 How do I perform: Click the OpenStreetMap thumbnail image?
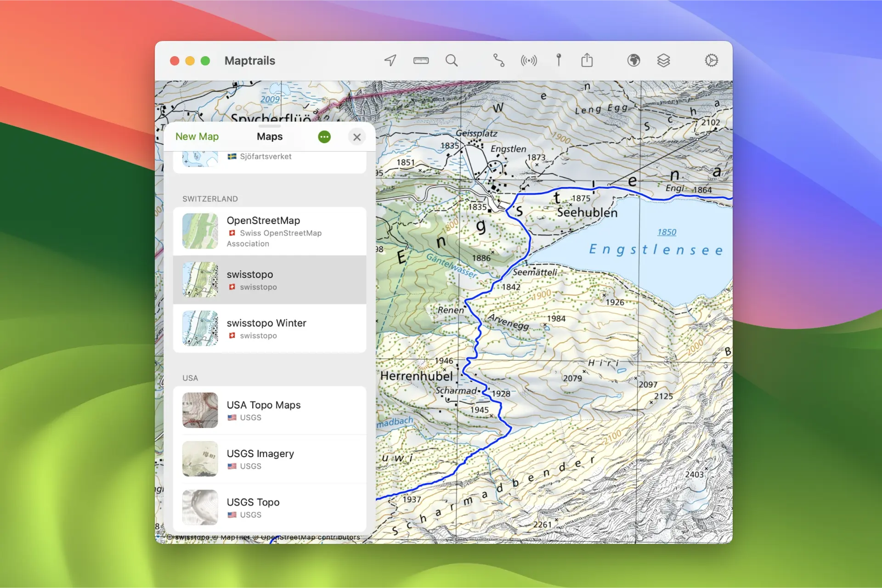pos(200,231)
